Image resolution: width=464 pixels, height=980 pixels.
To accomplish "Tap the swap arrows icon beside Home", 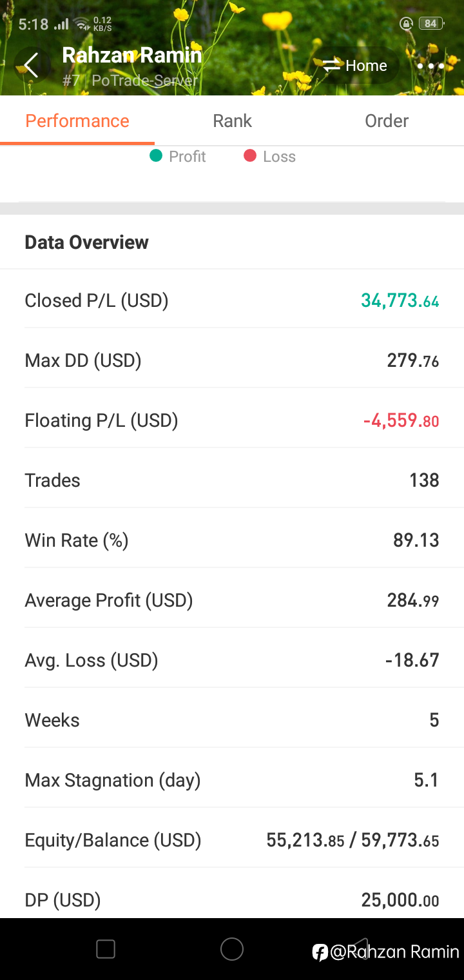I will click(331, 66).
